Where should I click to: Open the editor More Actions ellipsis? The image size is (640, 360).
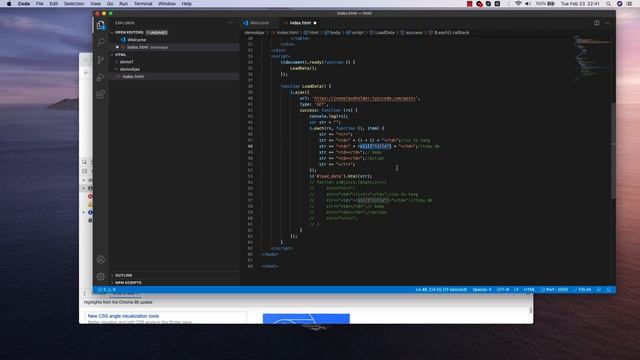(x=607, y=23)
